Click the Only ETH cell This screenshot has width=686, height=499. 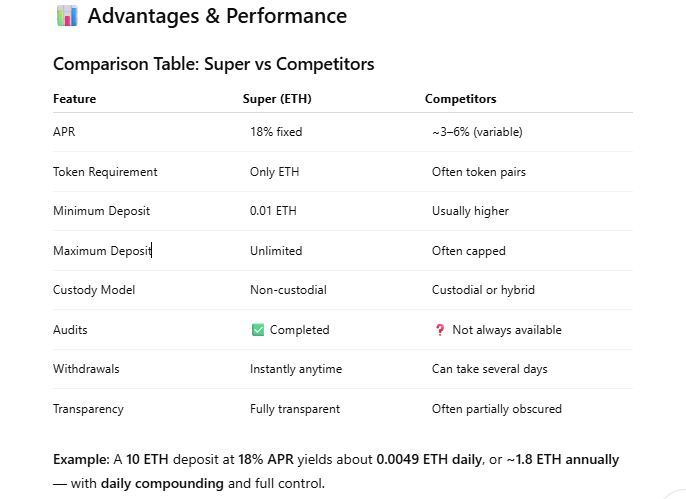pyautogui.click(x=274, y=172)
